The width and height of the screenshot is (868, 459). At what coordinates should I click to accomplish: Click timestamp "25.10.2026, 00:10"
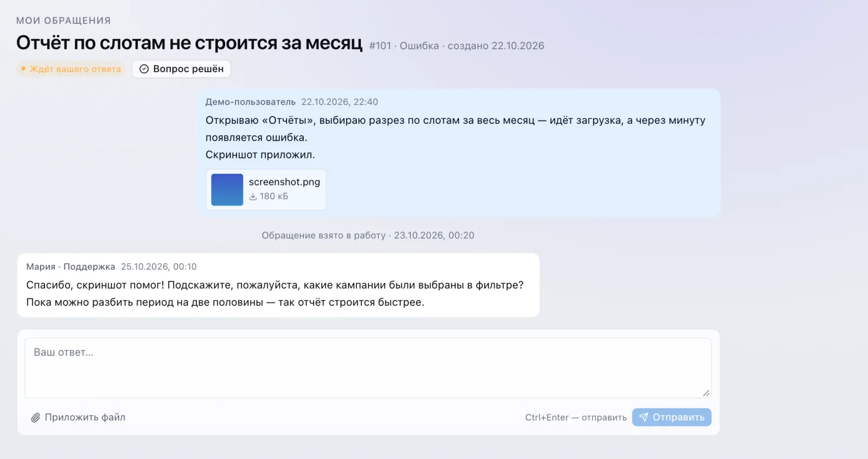[x=159, y=267]
